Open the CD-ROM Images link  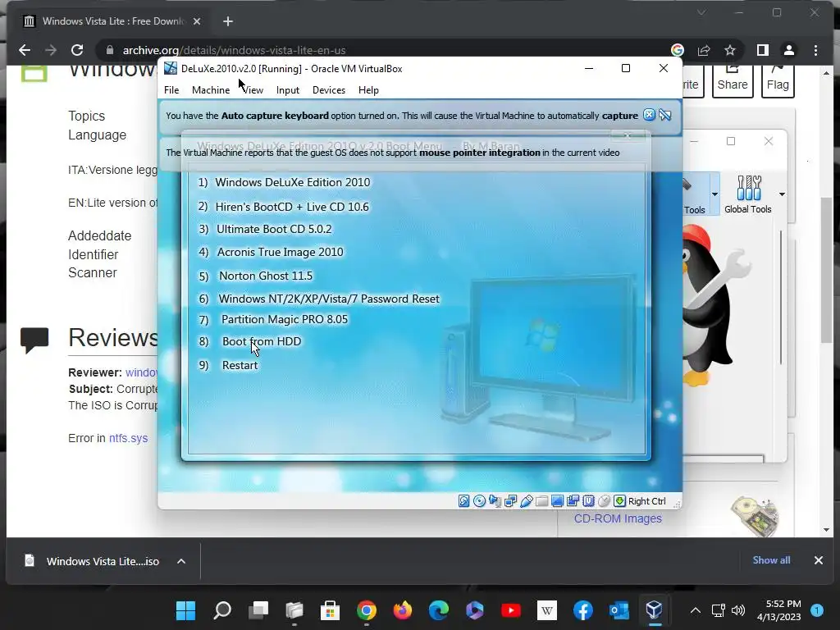point(618,518)
